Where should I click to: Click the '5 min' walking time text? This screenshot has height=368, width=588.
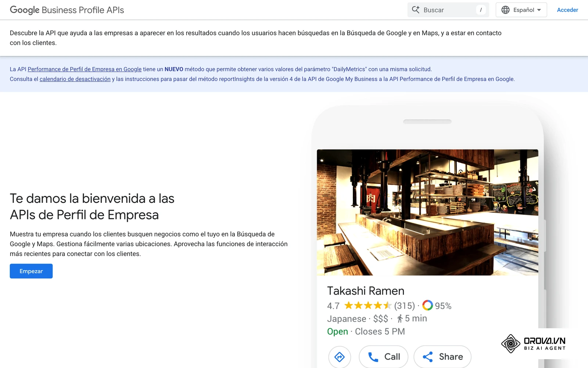(x=416, y=318)
